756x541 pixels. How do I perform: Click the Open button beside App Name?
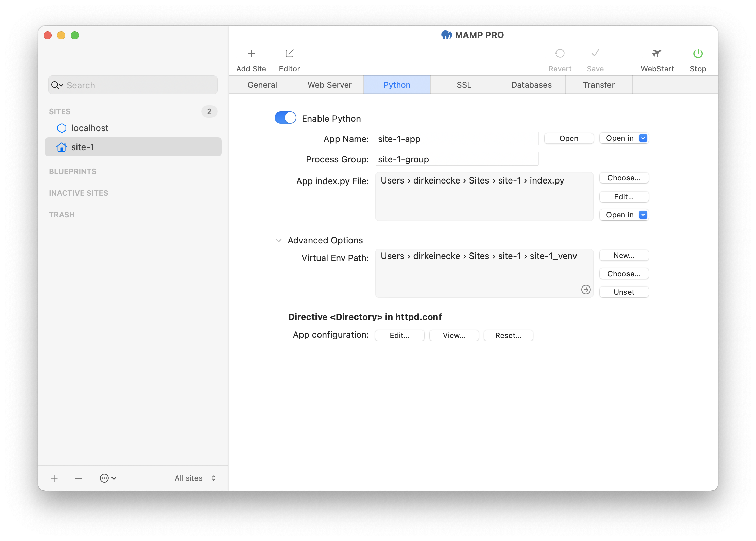(569, 138)
